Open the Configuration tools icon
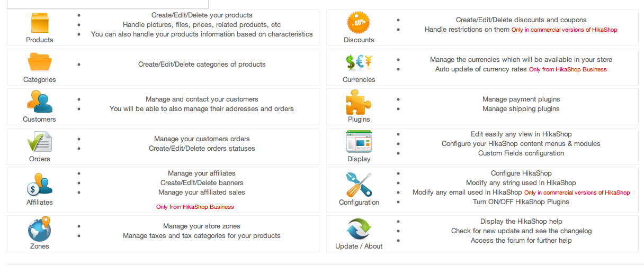 tap(359, 185)
